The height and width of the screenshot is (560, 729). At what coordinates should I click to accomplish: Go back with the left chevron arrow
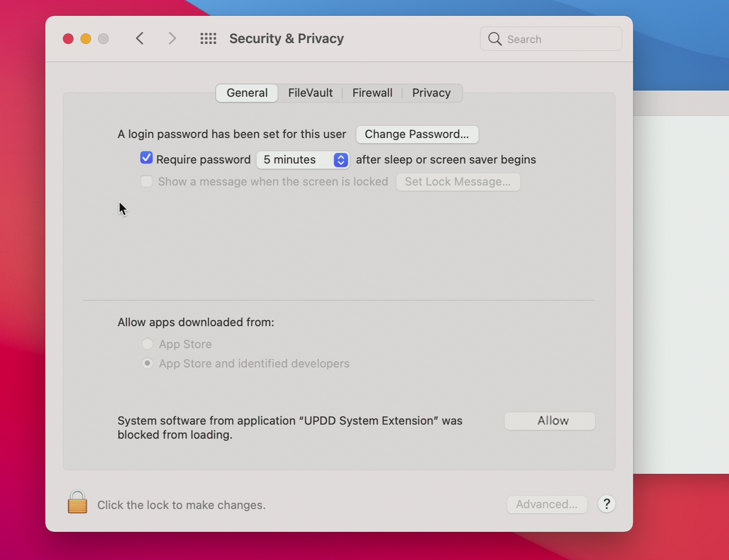point(140,39)
